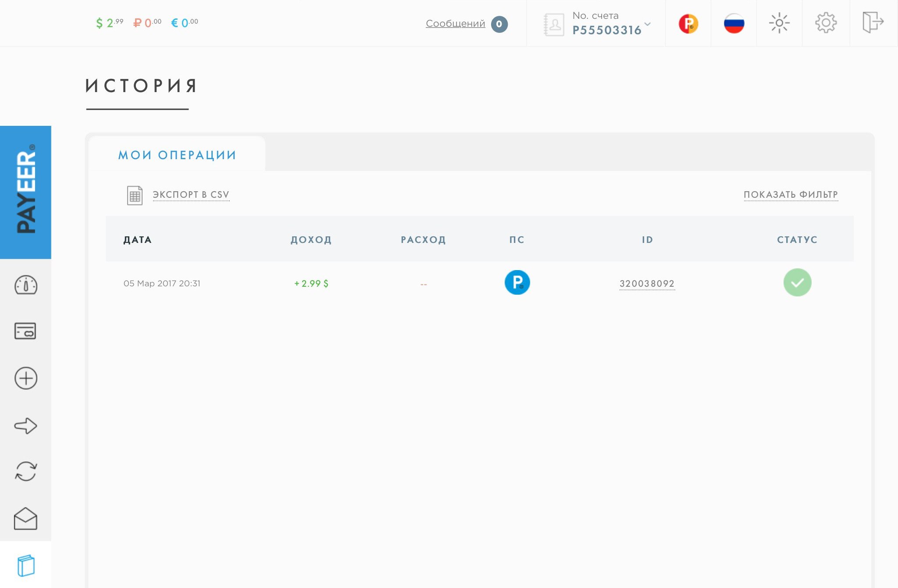Open the wallet card icon in sidebar
898x588 pixels.
click(x=25, y=331)
